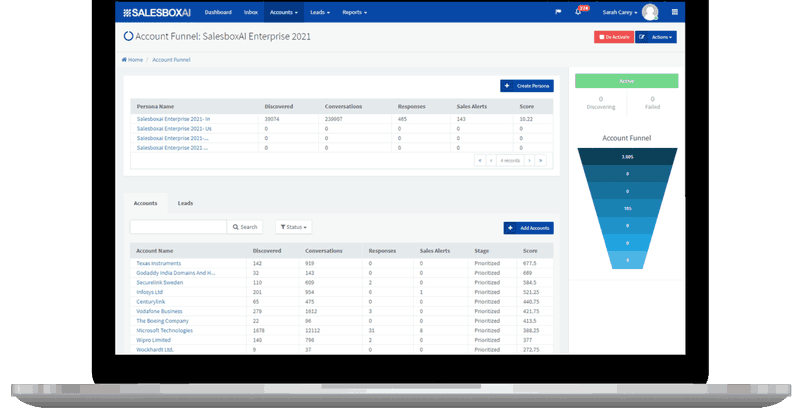
Task: Open the Status filter dropdown
Action: click(293, 227)
